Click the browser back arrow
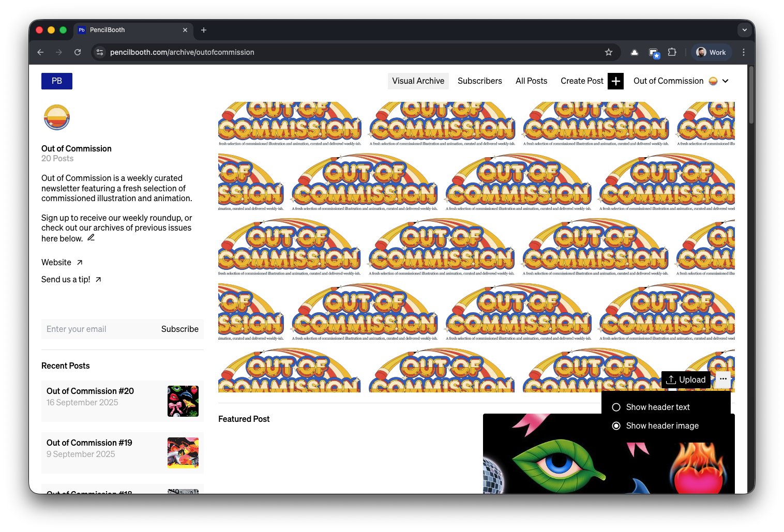The image size is (784, 532). pyautogui.click(x=40, y=52)
